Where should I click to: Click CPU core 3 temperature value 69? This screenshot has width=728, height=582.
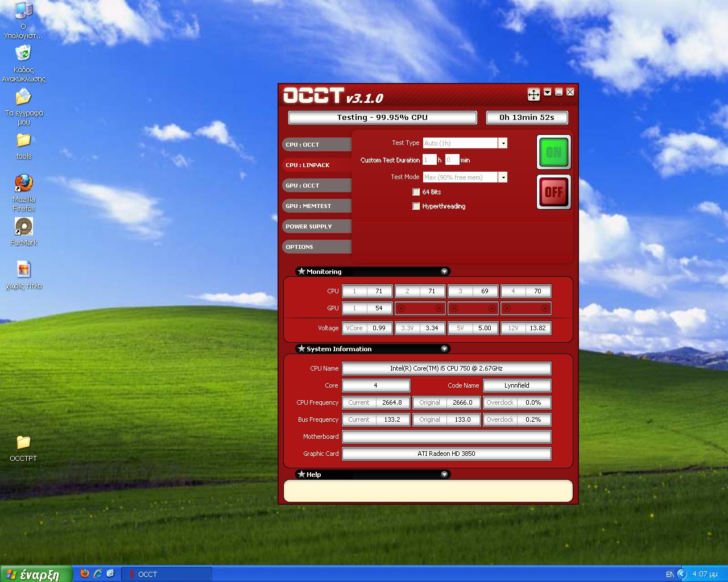click(485, 291)
